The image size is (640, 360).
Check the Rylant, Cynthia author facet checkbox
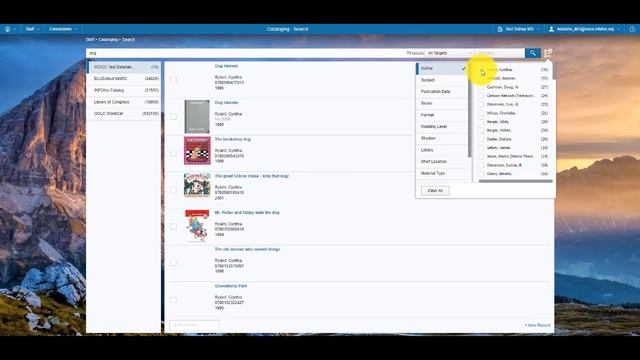click(481, 70)
